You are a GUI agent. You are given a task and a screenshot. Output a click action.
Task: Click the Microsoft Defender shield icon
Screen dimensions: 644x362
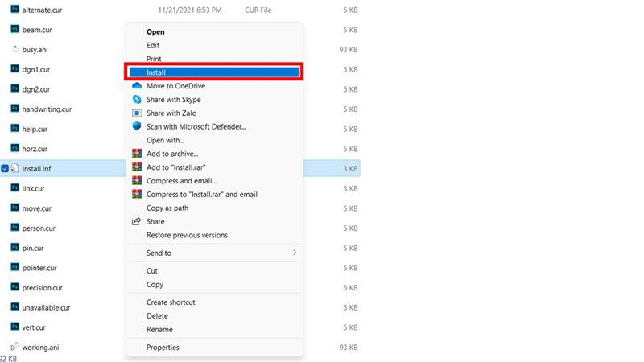point(137,126)
